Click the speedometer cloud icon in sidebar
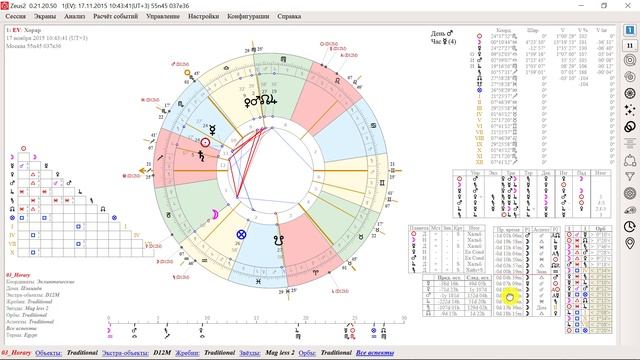 [x=630, y=210]
